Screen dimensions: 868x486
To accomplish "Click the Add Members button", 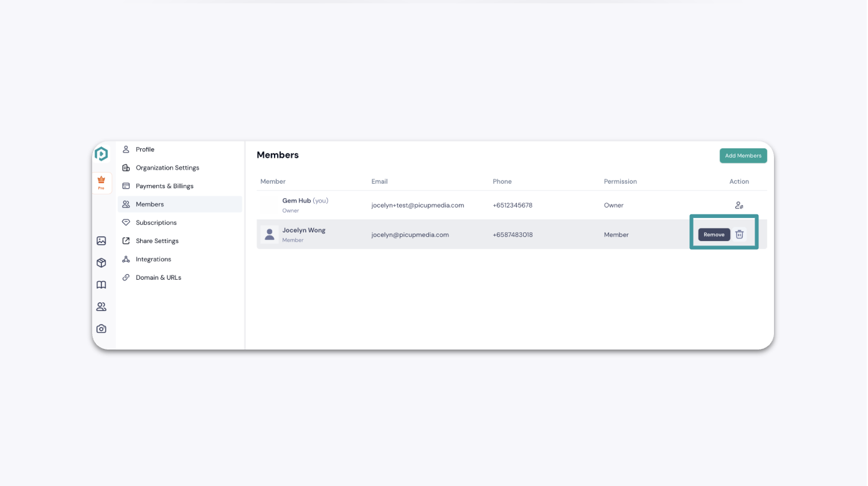I will [x=743, y=156].
